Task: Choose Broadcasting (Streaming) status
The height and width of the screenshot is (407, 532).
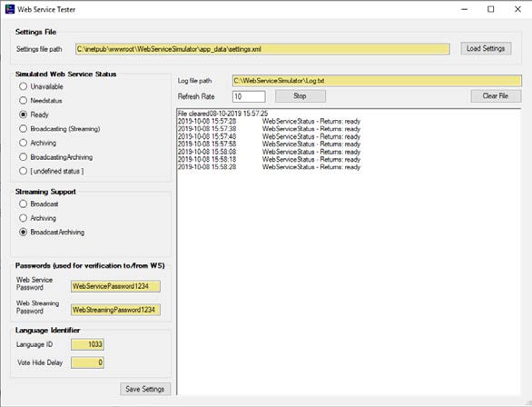Action: click(23, 129)
